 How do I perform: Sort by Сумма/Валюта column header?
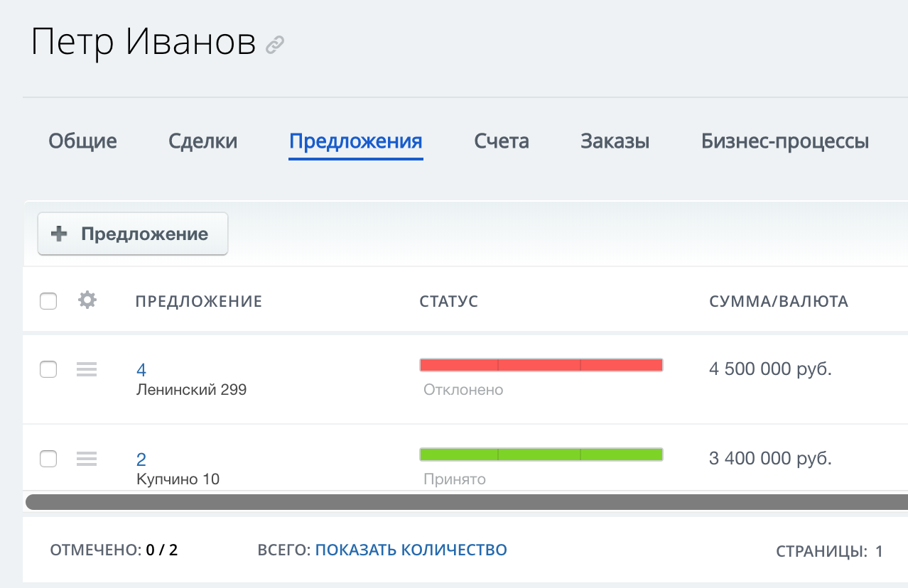pyautogui.click(x=779, y=301)
